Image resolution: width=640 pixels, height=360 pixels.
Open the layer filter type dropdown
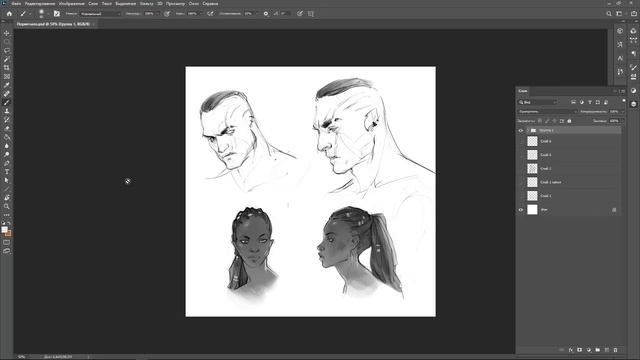538,102
